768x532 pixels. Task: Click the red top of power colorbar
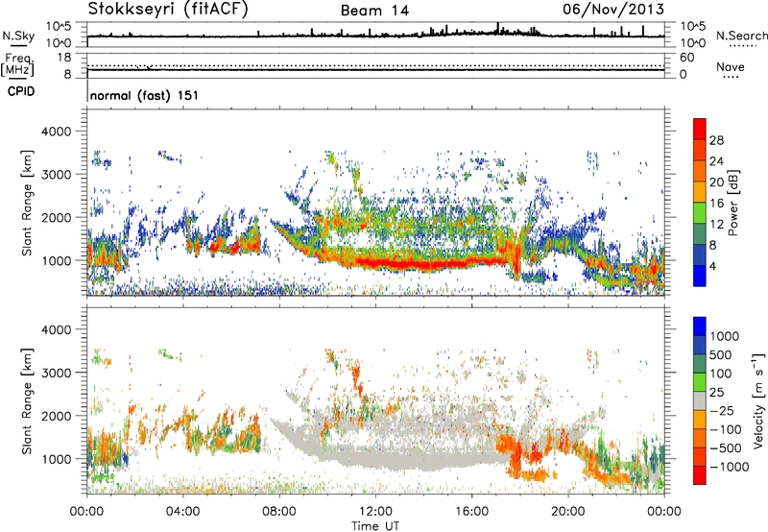700,129
